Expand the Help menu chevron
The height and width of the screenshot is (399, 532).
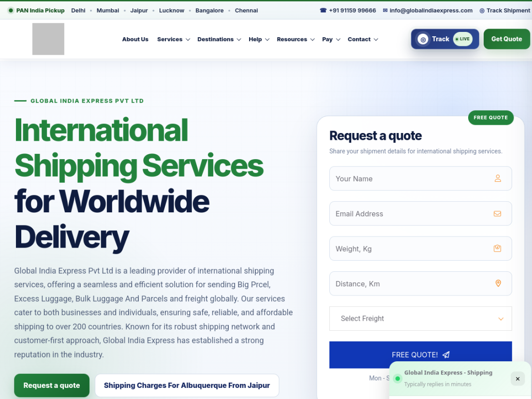[x=267, y=40]
